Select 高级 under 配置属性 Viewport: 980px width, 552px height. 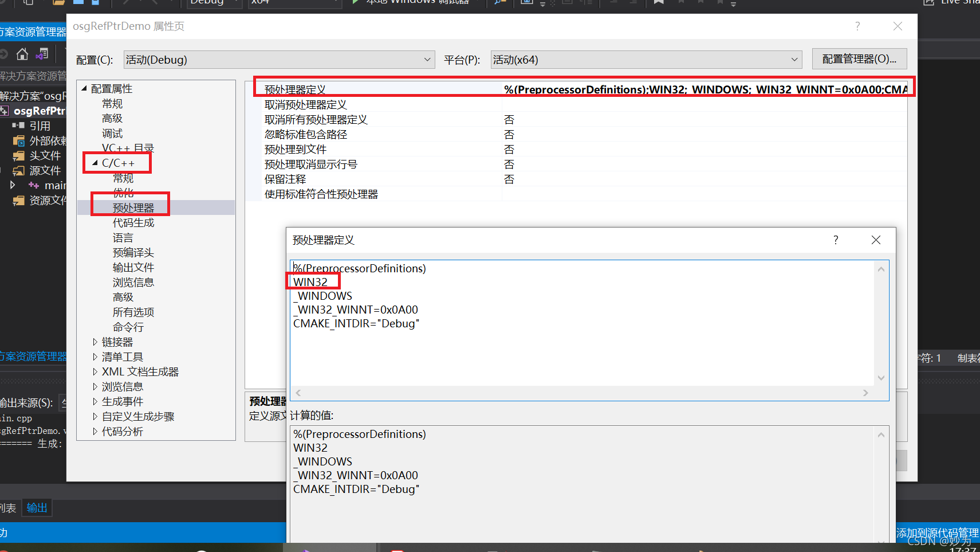[112, 118]
